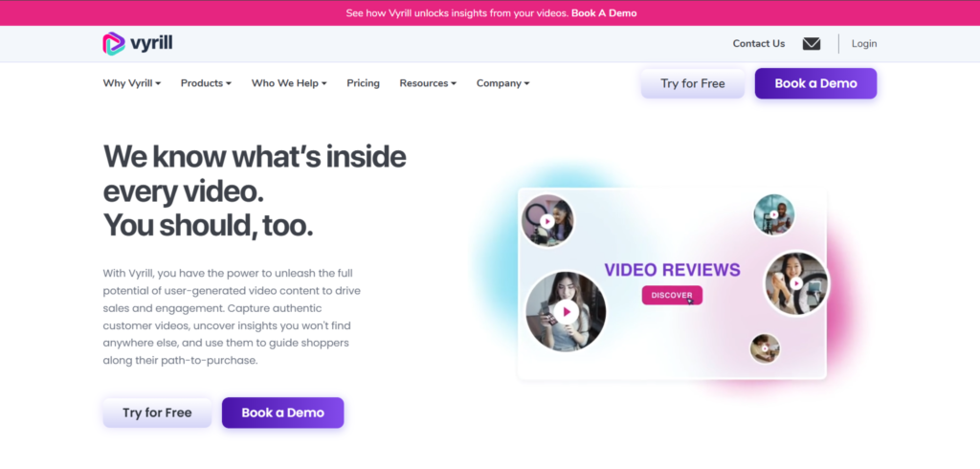Viewport: 980px width, 469px height.
Task: Expand the Company dropdown menu
Action: pyautogui.click(x=503, y=83)
